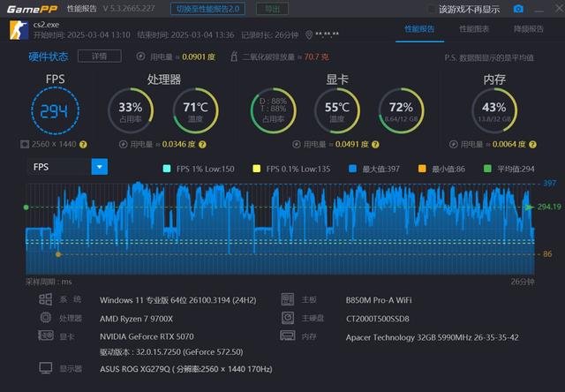
Task: Click the green average marker on chart
Action: [26, 207]
